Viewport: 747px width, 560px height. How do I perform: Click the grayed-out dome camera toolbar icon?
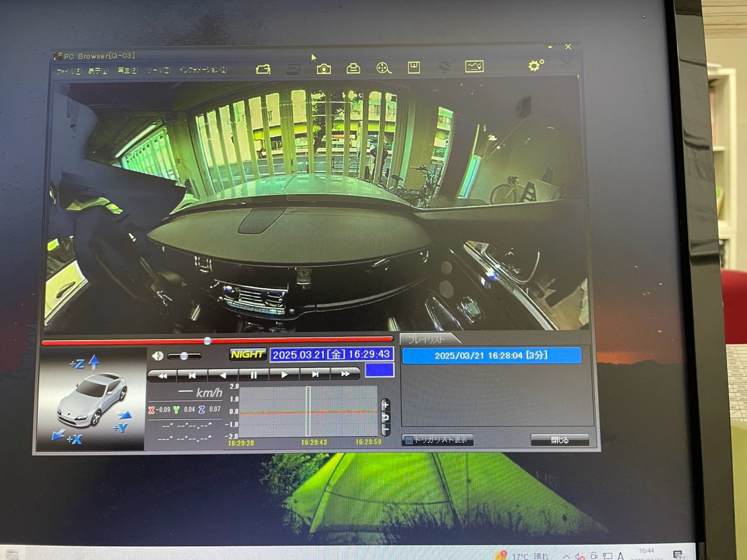[293, 69]
